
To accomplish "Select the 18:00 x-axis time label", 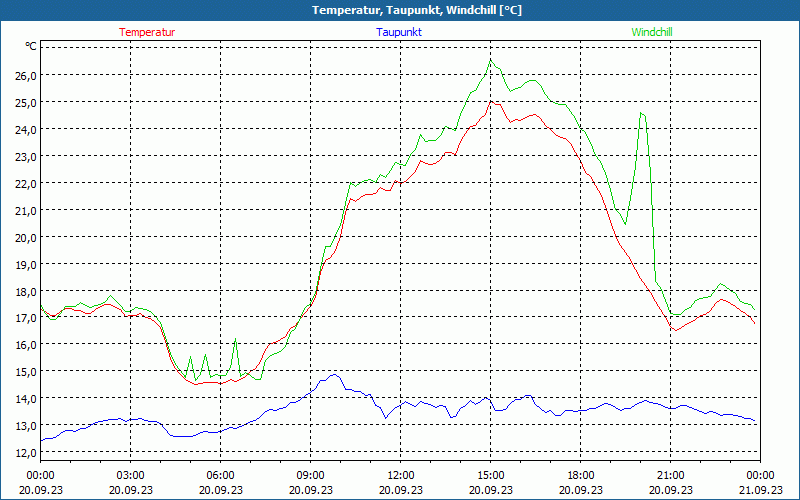I will 580,475.
